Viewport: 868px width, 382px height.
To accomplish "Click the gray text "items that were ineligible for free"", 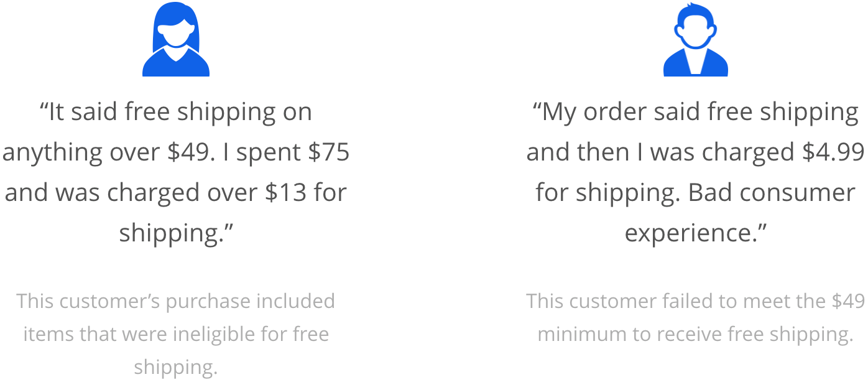I will (x=176, y=334).
